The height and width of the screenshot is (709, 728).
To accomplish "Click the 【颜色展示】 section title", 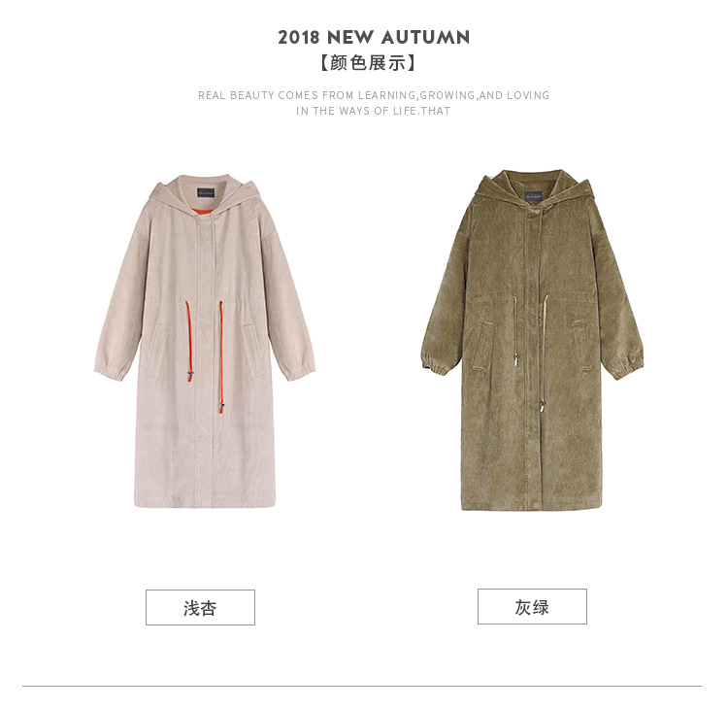I will [x=368, y=63].
